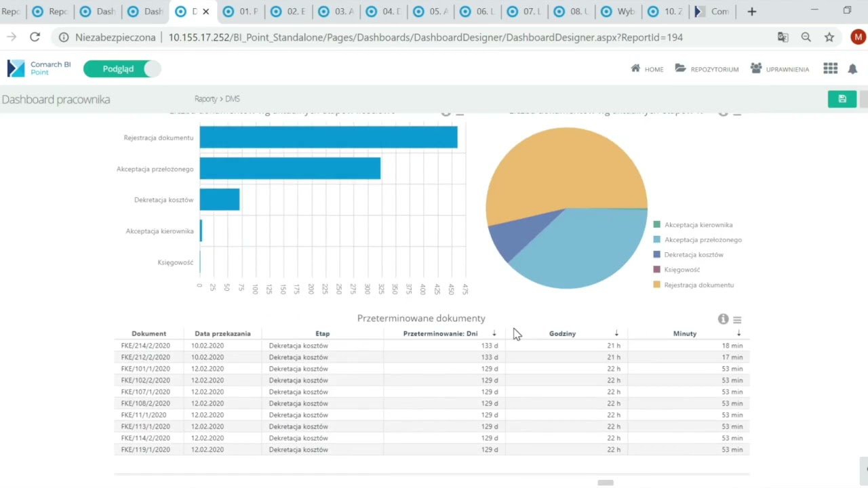Screen dimensions: 868x488
Task: Open the M profile avatar
Action: click(x=858, y=37)
